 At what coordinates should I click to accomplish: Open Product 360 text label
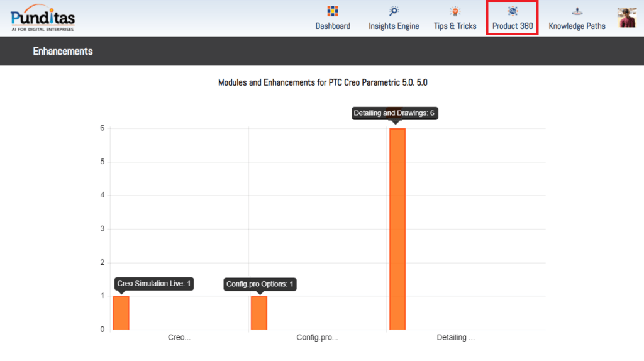point(513,26)
